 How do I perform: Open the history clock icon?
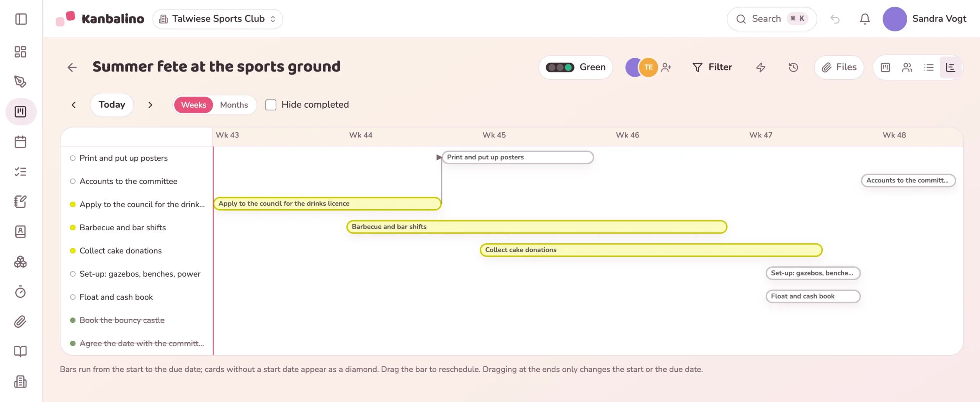(794, 67)
